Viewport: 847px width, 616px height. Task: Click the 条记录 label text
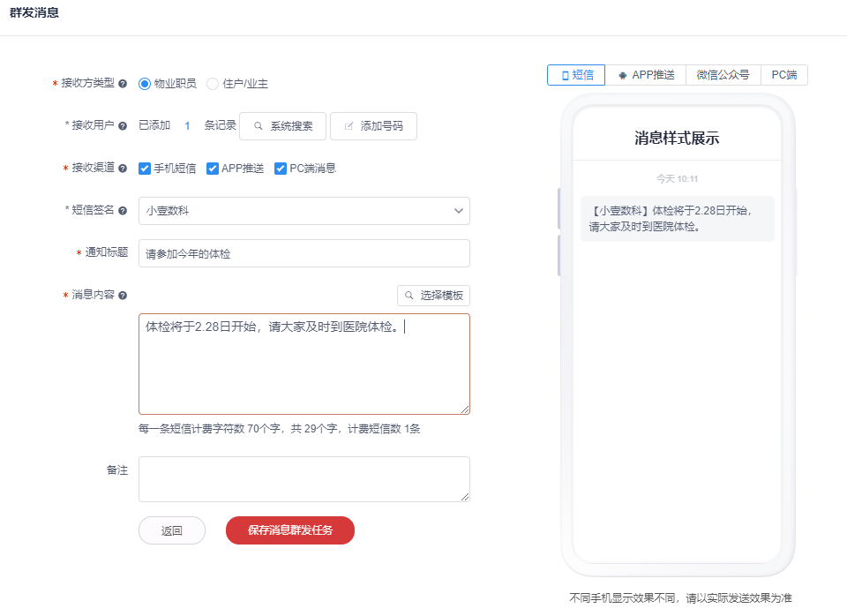tap(220, 125)
